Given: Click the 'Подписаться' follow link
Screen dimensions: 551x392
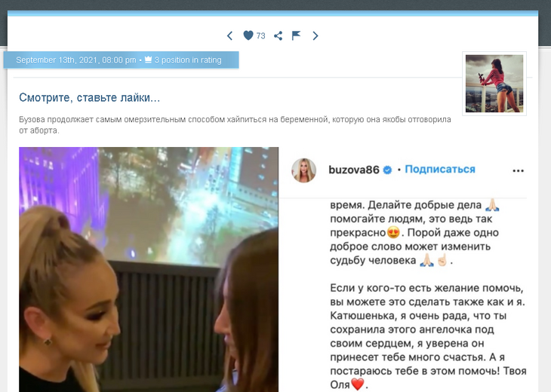Looking at the screenshot, I should pyautogui.click(x=440, y=170).
